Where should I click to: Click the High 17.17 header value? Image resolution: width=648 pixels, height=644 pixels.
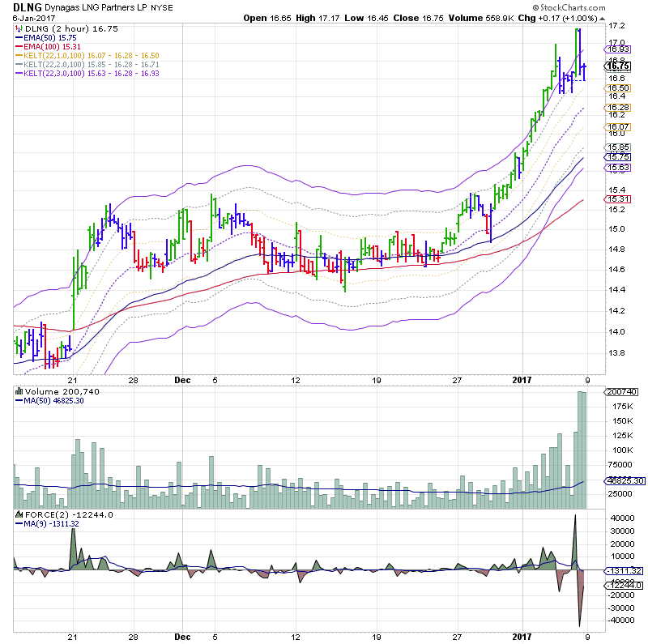[318, 18]
